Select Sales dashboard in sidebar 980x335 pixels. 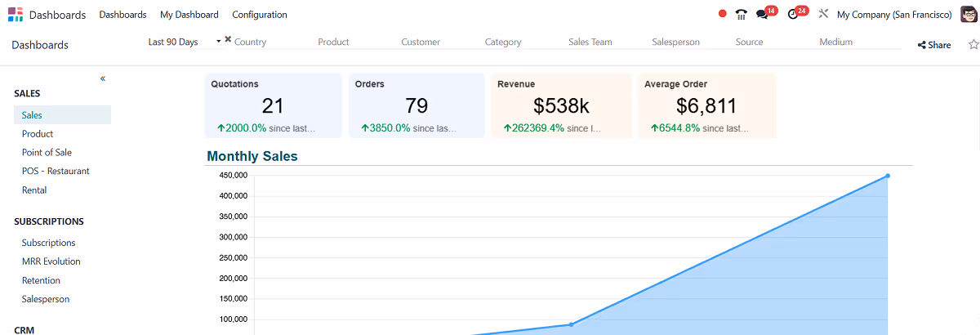[x=62, y=115]
